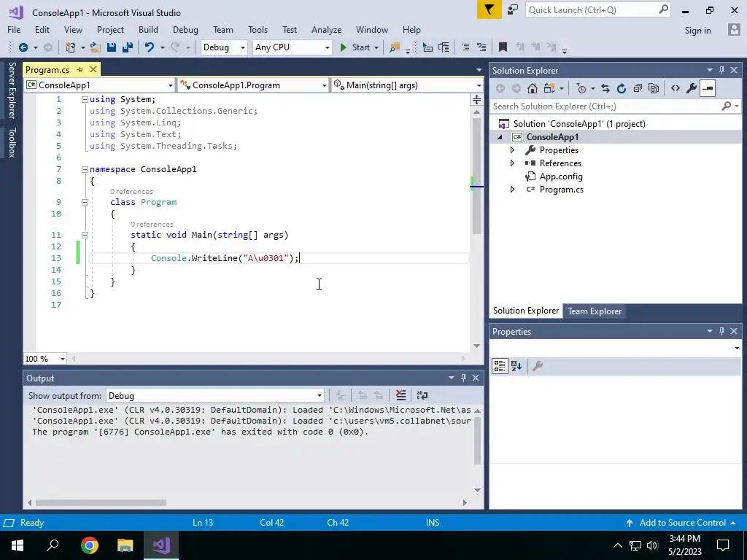The width and height of the screenshot is (747, 560).
Task: Toggle auto-hide pin on Properties panel
Action: click(721, 331)
